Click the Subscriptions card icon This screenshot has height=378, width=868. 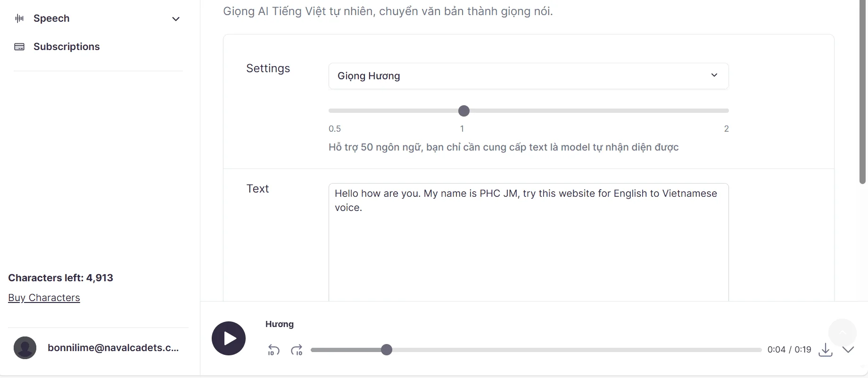click(19, 47)
